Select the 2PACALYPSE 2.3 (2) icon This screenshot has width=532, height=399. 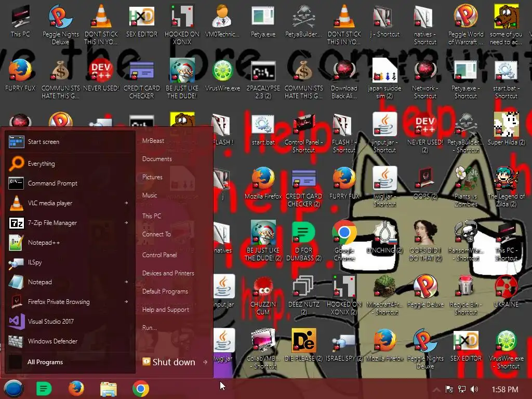[263, 79]
